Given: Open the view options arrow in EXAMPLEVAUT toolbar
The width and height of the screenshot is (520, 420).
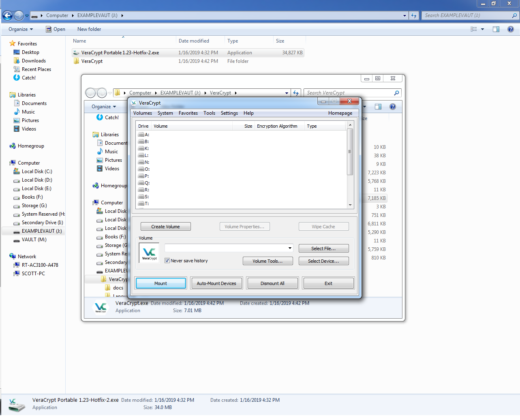Looking at the screenshot, I should click(482, 29).
